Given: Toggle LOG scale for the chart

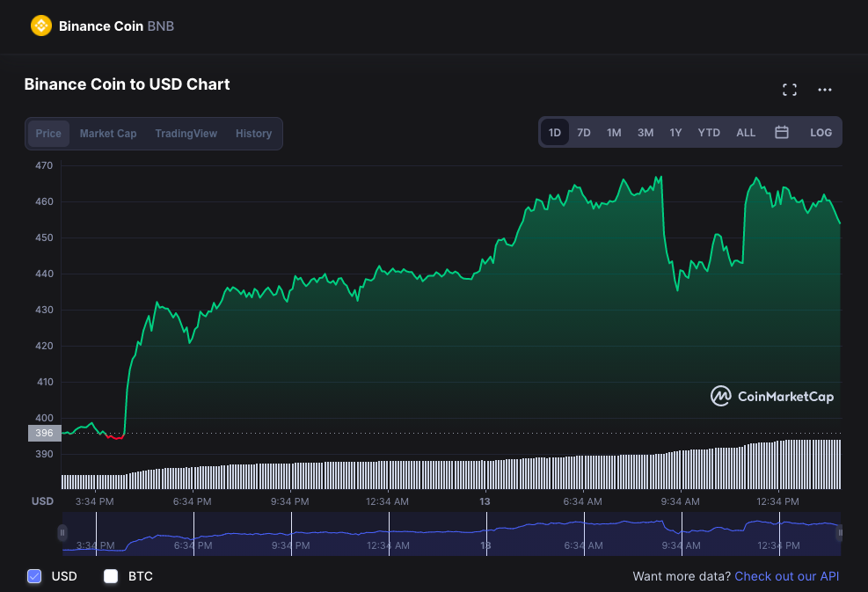Looking at the screenshot, I should (x=821, y=132).
